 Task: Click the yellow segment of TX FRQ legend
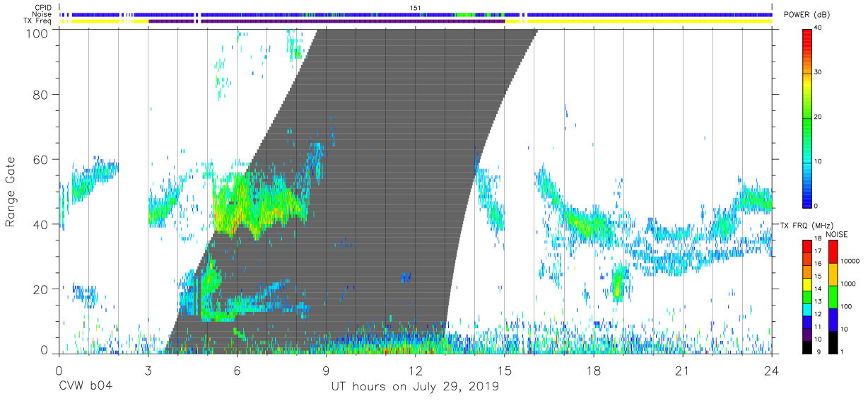tap(807, 284)
